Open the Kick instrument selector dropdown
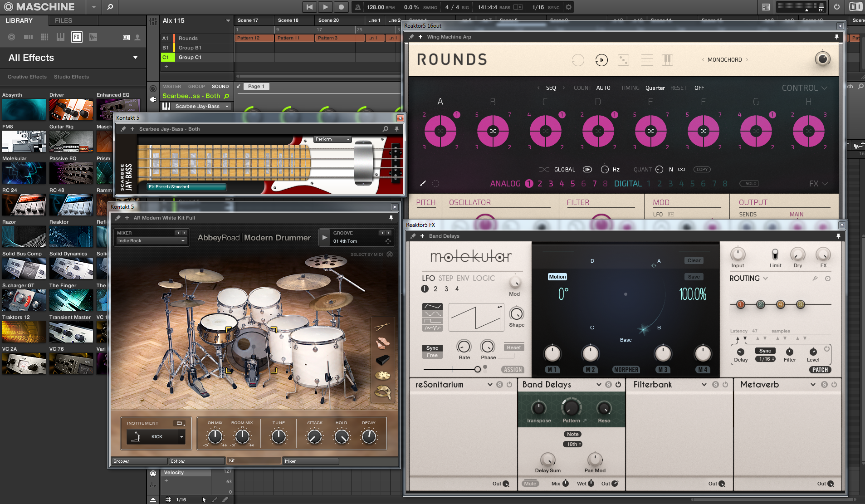Viewport: 865px width, 504px height. (181, 437)
